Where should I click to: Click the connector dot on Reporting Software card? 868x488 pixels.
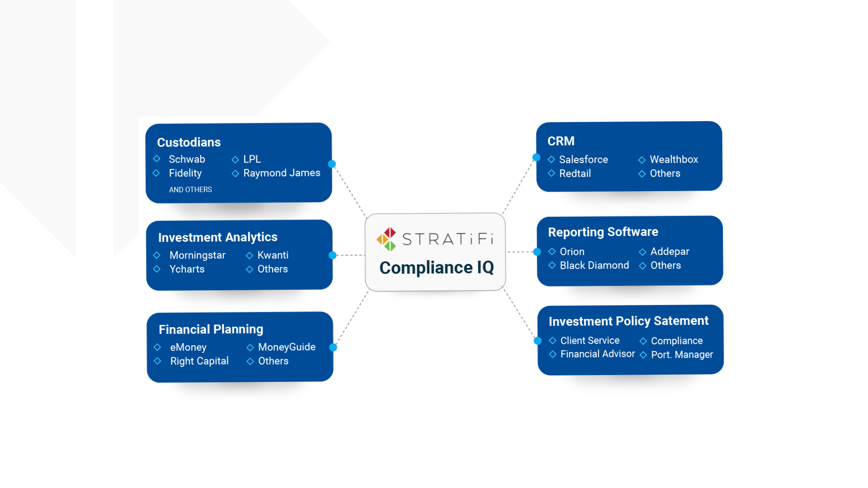tap(537, 252)
